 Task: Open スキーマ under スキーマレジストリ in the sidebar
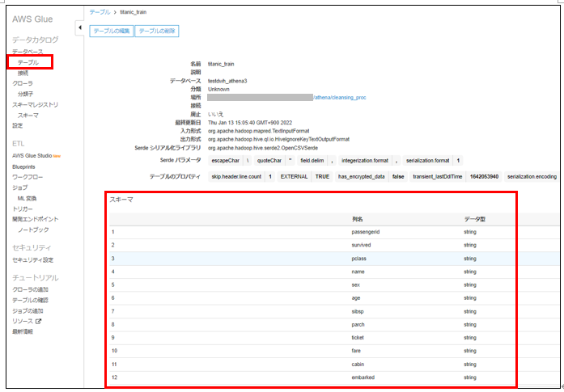click(x=28, y=116)
